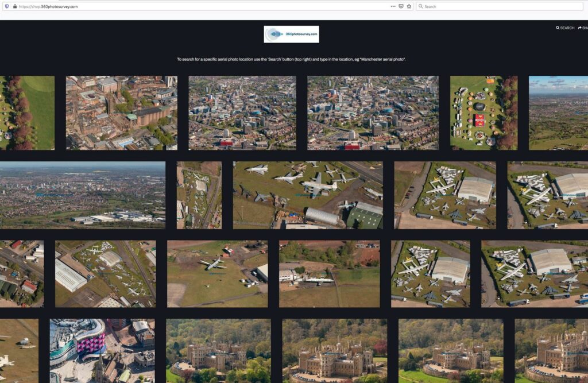Open the wide city skyline panorama thumbnail
This screenshot has width=588, height=383.
pos(83,195)
